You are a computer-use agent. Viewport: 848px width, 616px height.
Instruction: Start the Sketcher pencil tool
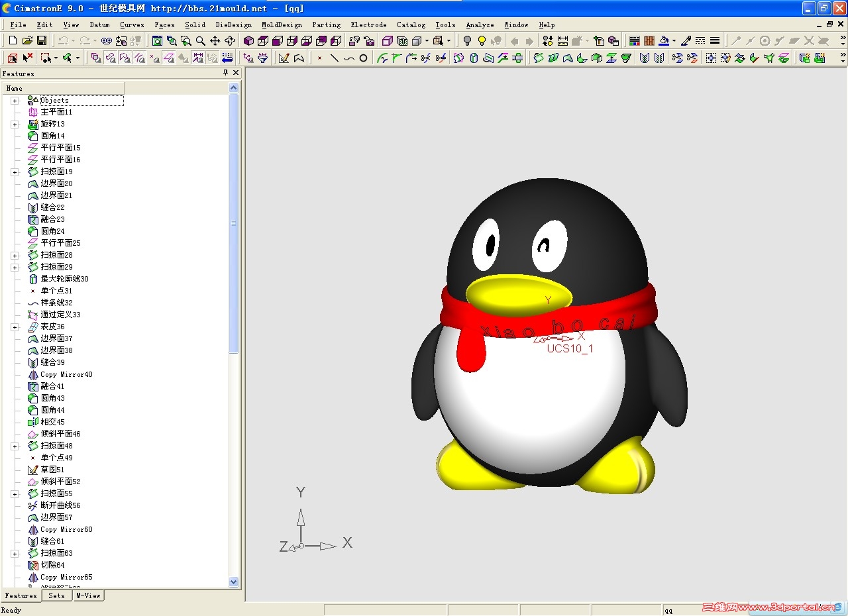tap(284, 58)
